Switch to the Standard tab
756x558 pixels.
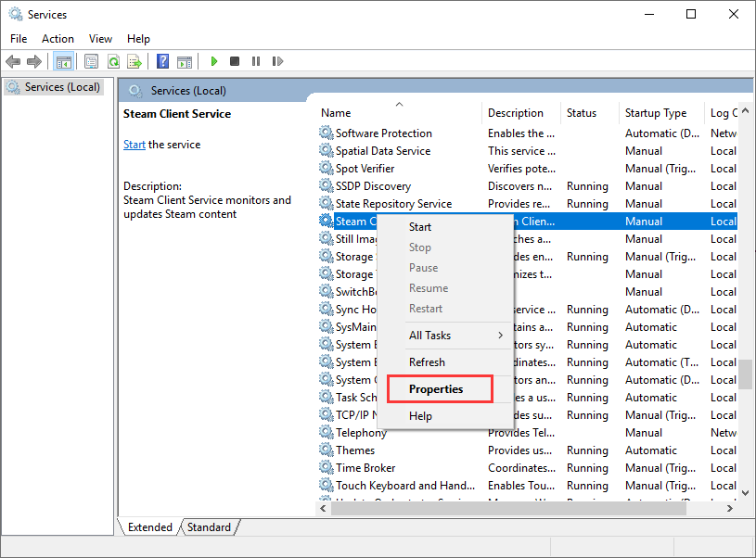pos(209,527)
